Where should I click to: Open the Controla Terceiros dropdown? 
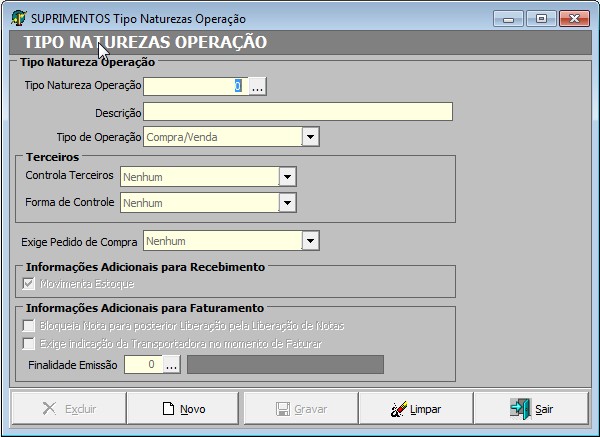tap(288, 177)
